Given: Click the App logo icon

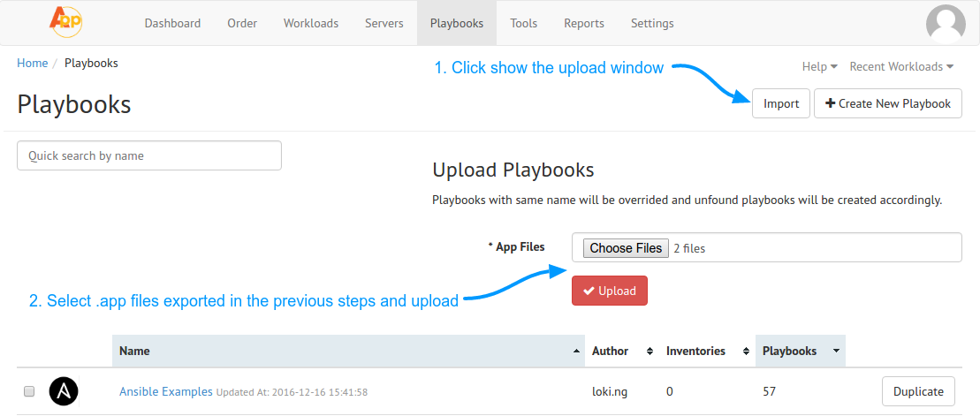Looking at the screenshot, I should [65, 22].
